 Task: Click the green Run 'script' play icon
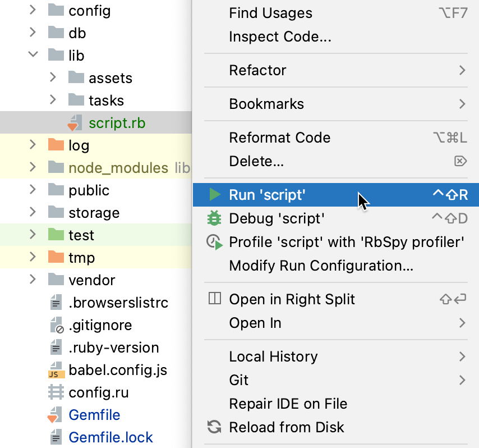[214, 195]
